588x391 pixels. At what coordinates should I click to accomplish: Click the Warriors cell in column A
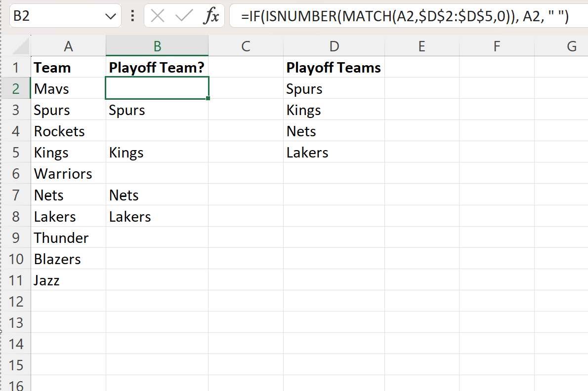click(63, 174)
